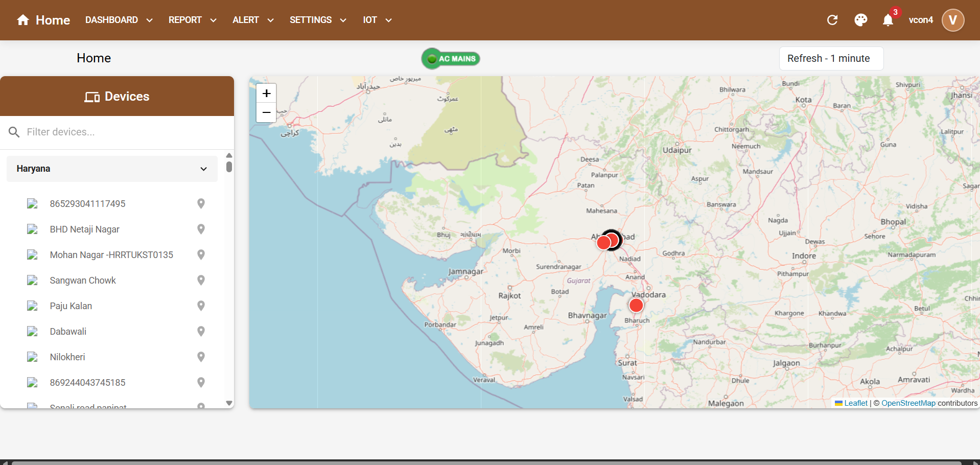The image size is (980, 465).
Task: Click image icon beside 865293041117495
Action: [32, 204]
